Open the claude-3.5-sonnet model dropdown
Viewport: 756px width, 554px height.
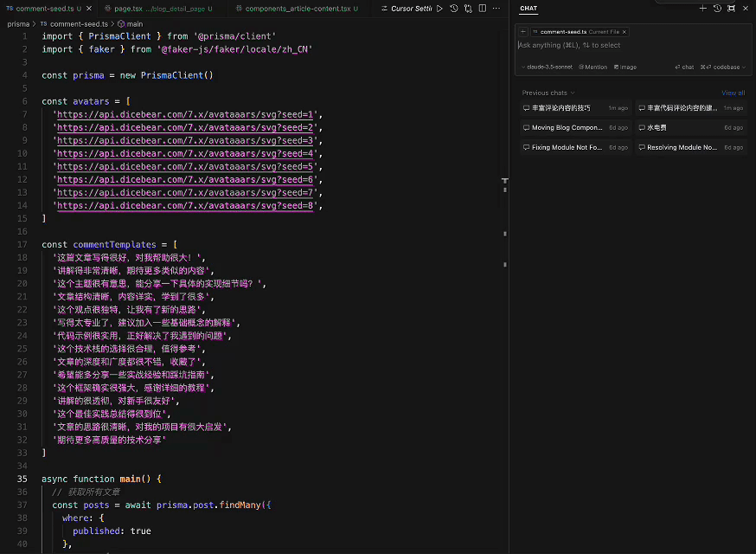coord(547,67)
